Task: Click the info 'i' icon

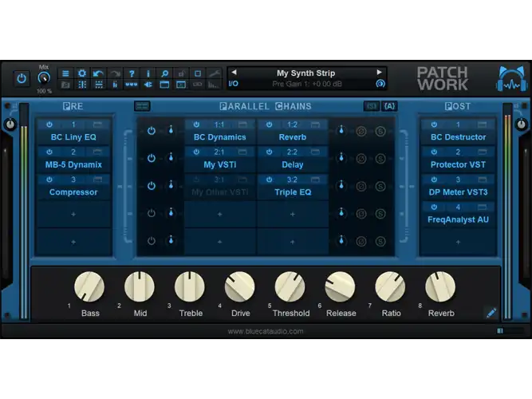Action: point(148,73)
